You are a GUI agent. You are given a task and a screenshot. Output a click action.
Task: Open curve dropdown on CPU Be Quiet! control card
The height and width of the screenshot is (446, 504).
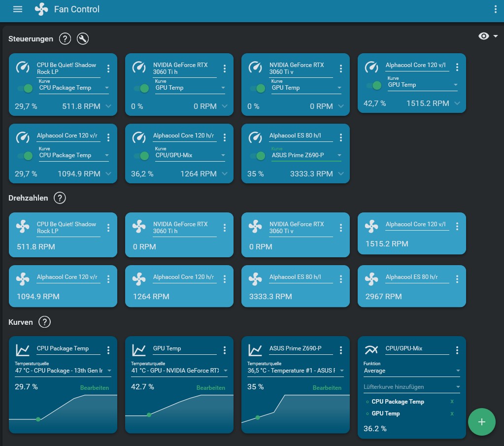(x=73, y=88)
